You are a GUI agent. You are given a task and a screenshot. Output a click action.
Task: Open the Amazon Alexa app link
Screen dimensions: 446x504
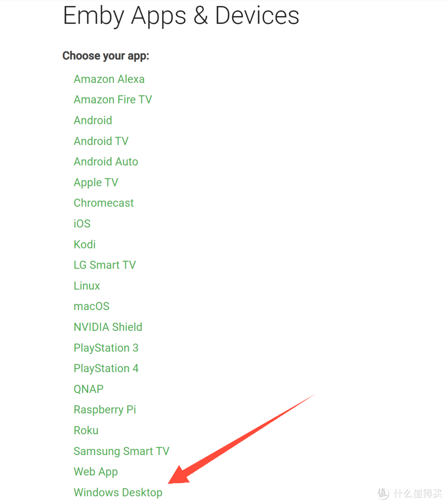point(109,79)
